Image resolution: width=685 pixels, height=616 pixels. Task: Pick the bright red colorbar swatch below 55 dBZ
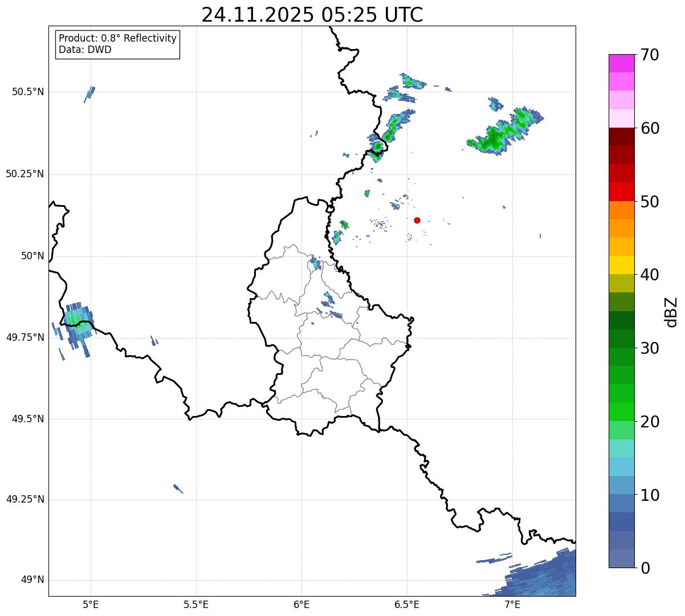point(622,192)
